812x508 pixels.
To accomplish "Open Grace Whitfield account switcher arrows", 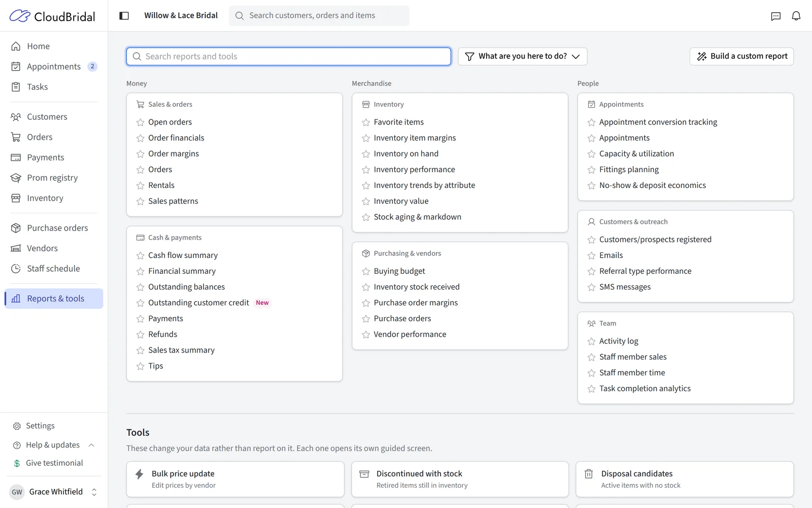I will tap(94, 492).
